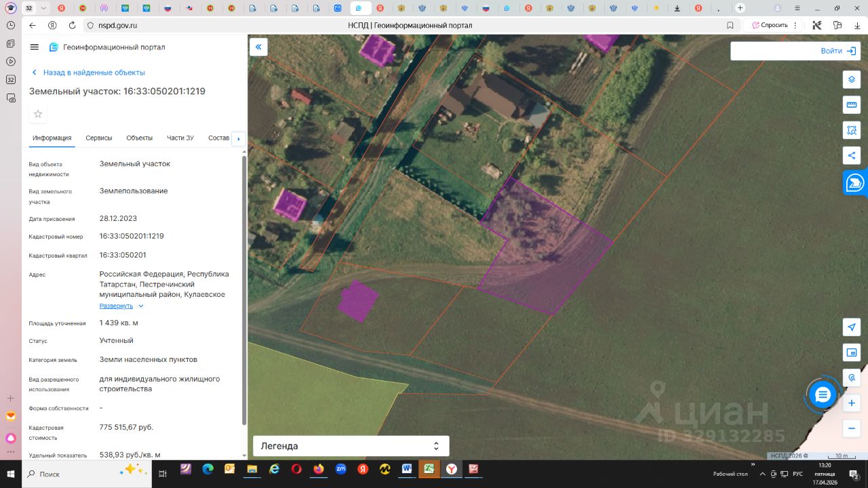Click the share map icon
868x488 pixels.
(851, 155)
